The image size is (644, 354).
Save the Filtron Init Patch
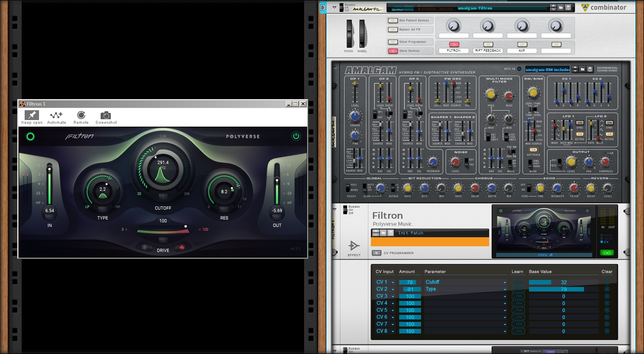[x=390, y=233]
